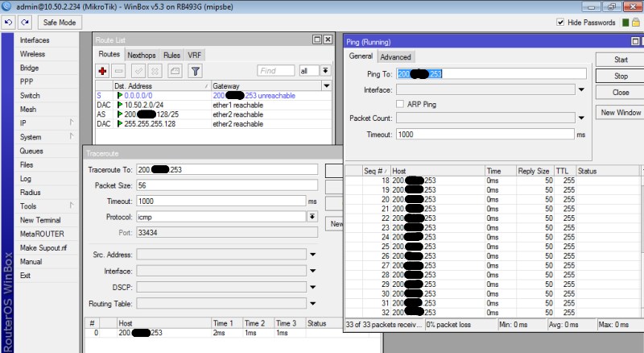Click the Packet Size field
This screenshot has height=353, width=644.
click(x=227, y=185)
